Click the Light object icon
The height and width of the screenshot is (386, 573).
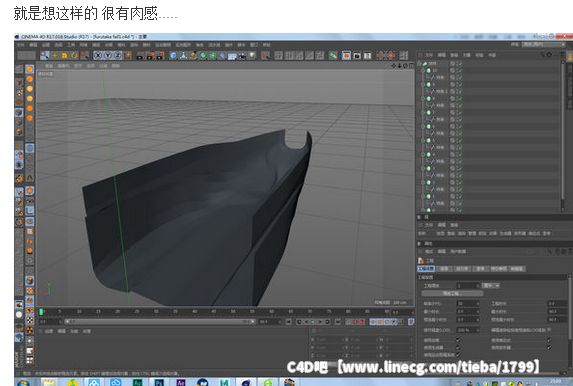pyautogui.click(x=252, y=56)
